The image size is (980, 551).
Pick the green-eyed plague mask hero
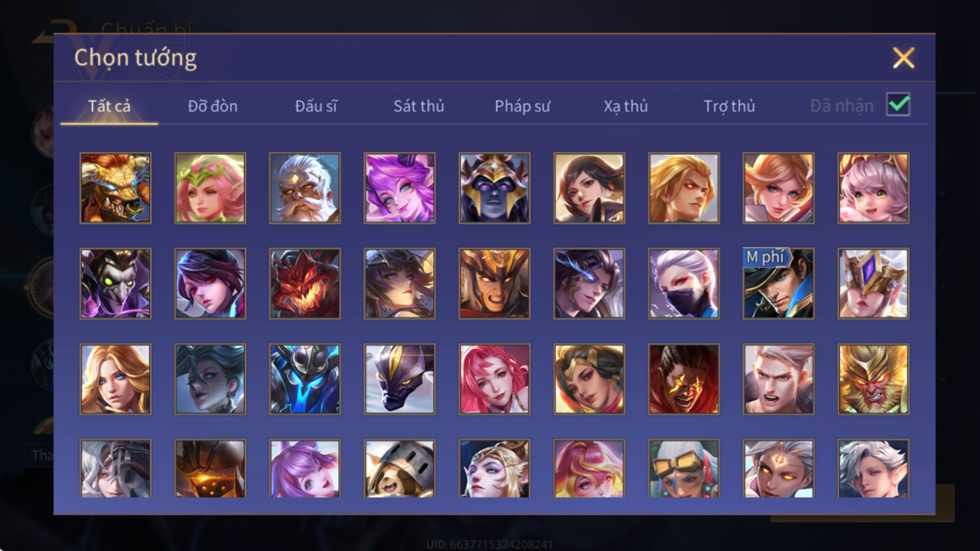point(115,284)
